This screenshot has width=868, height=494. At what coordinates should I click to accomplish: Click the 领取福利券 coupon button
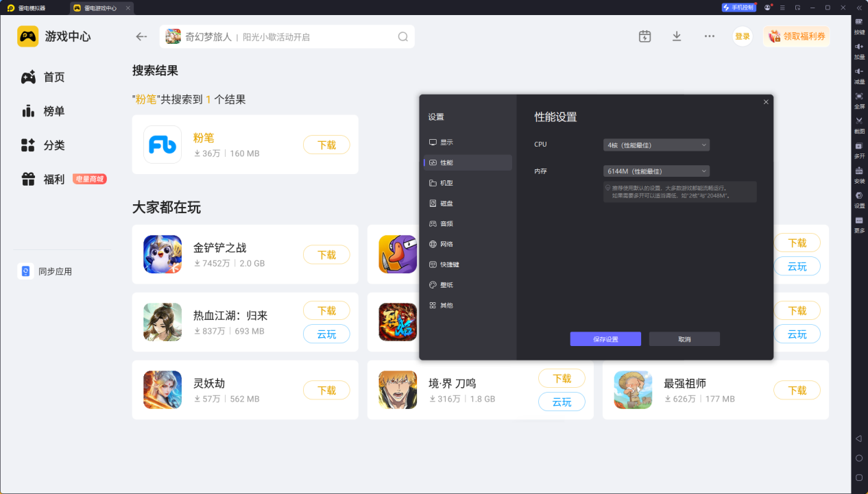797,36
